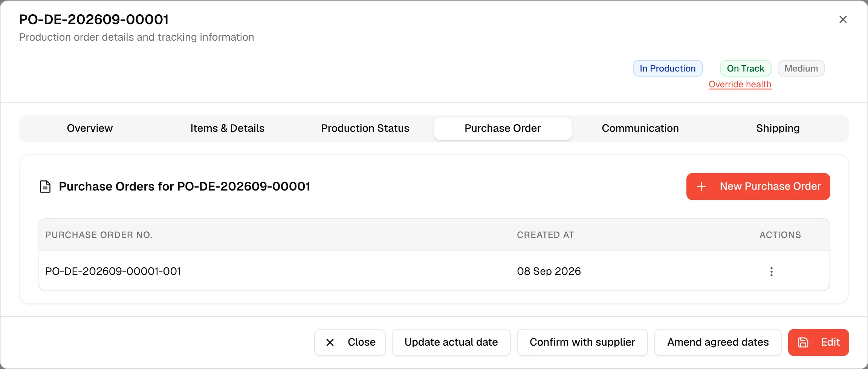Viewport: 868px width, 369px height.
Task: Click the Medium priority badge
Action: click(x=801, y=69)
